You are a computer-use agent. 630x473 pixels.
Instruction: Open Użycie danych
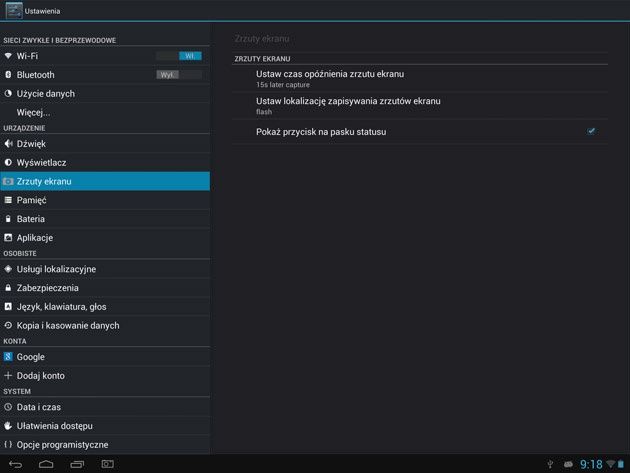(105, 94)
